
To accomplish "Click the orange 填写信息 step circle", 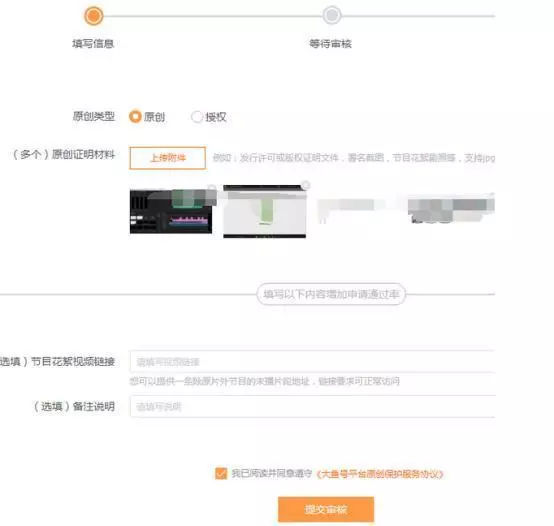I will (93, 16).
